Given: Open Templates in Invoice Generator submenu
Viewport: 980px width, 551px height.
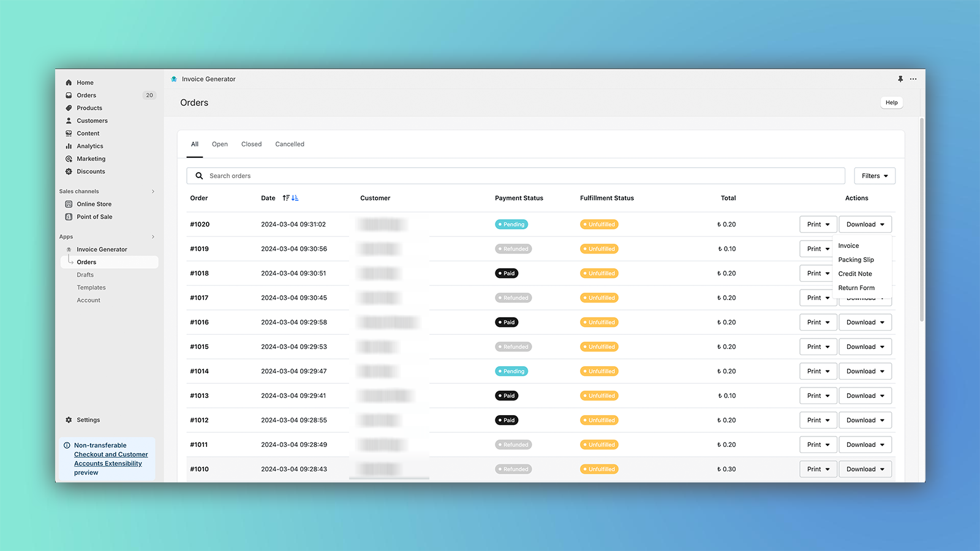Looking at the screenshot, I should [x=91, y=288].
